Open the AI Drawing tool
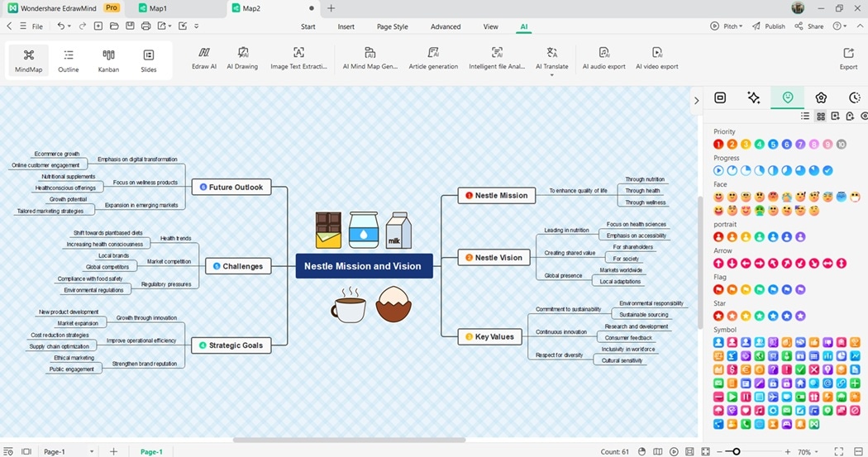 point(242,59)
